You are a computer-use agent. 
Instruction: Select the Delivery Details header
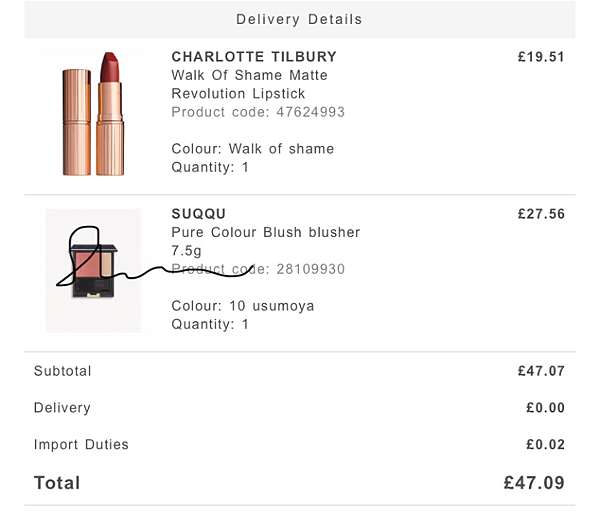[300, 19]
